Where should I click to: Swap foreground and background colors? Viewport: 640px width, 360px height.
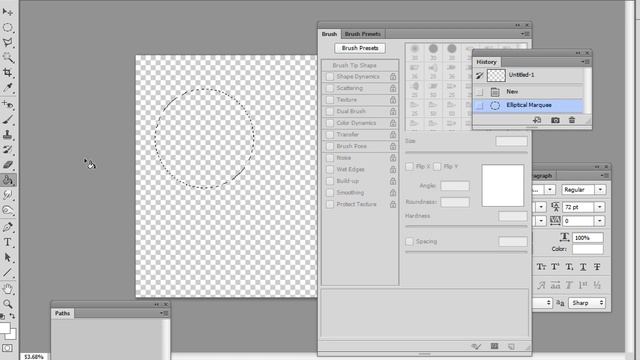click(x=12, y=316)
